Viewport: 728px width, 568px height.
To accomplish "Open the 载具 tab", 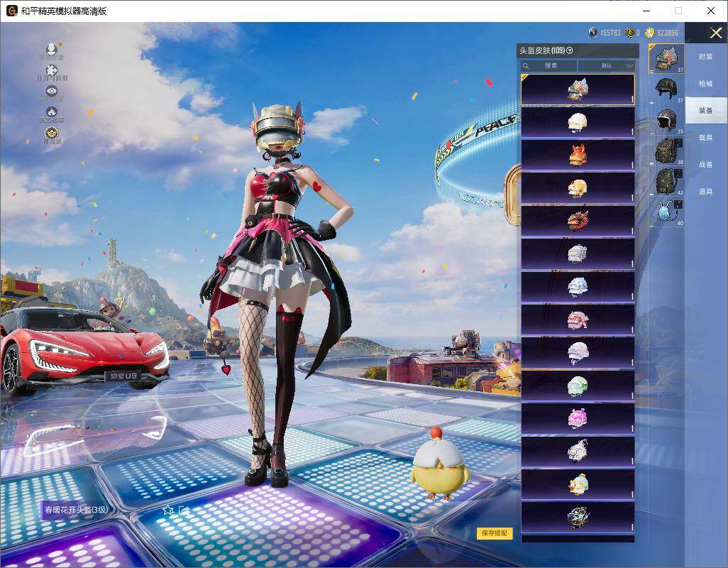I will click(706, 138).
